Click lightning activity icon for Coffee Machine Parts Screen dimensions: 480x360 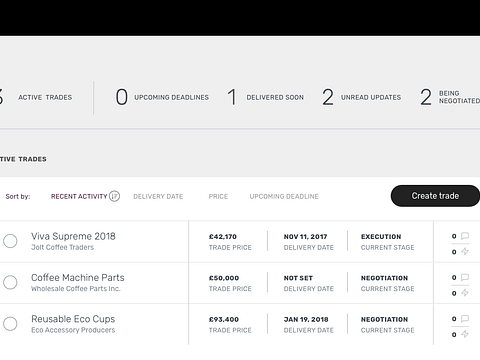[x=465, y=293]
